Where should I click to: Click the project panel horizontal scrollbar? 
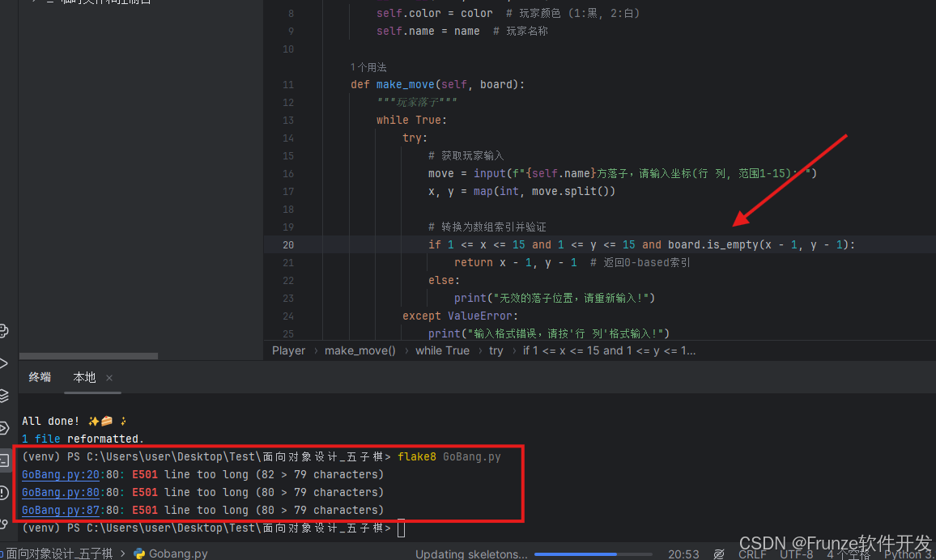click(x=88, y=356)
